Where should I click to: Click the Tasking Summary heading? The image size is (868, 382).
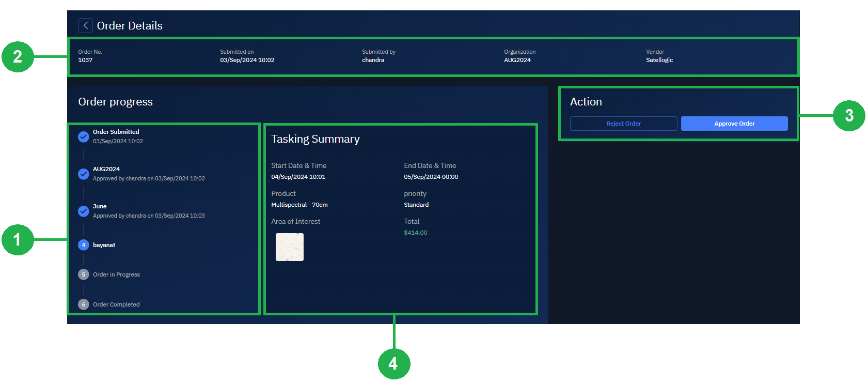point(315,139)
